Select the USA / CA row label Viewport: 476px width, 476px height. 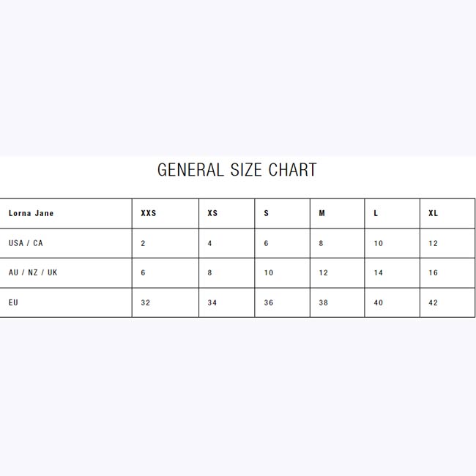pos(26,243)
